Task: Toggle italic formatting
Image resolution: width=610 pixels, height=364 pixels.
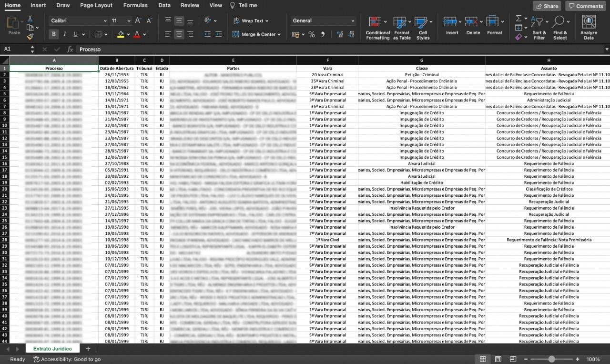Action: (64, 34)
